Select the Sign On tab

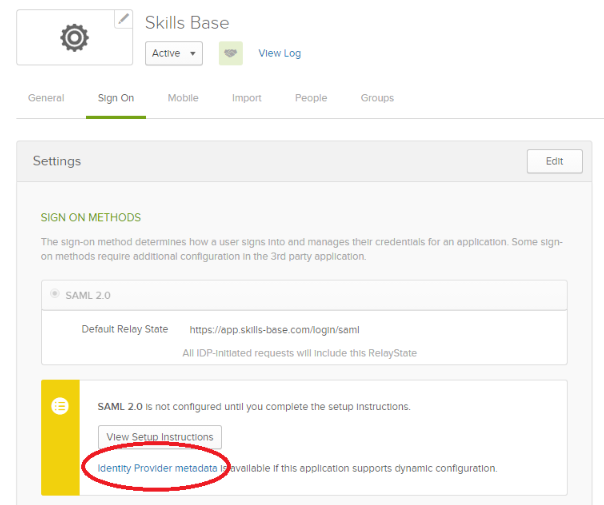click(116, 98)
